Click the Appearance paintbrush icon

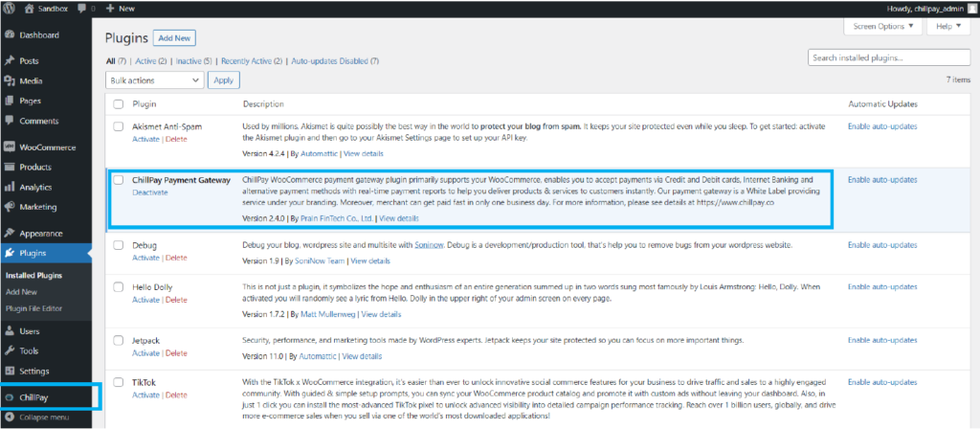click(x=10, y=234)
